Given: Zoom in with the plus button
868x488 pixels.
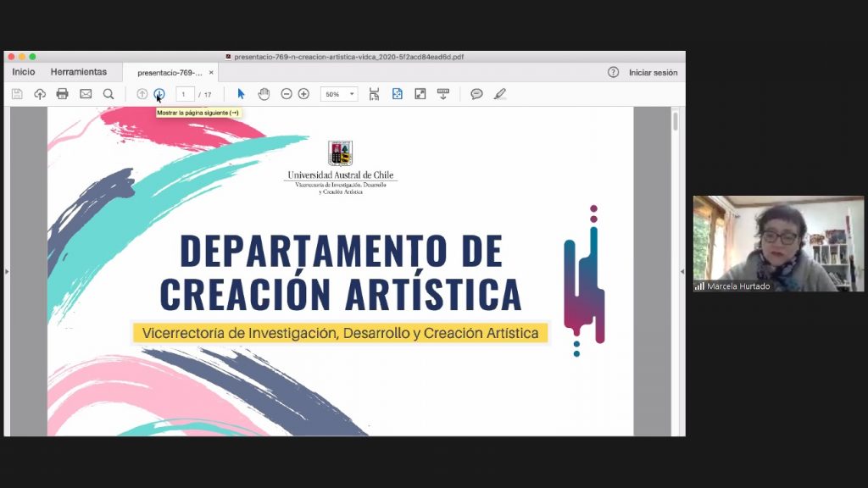Looking at the screenshot, I should (303, 94).
